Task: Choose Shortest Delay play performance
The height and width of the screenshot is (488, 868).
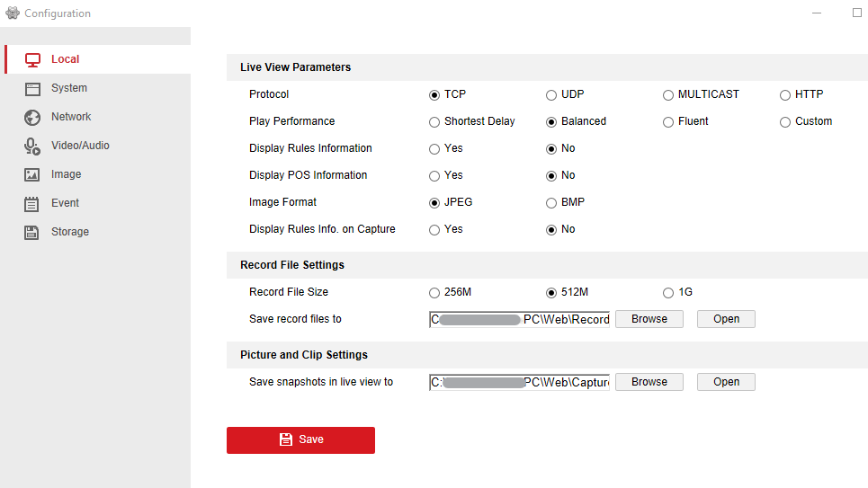Action: [x=434, y=121]
